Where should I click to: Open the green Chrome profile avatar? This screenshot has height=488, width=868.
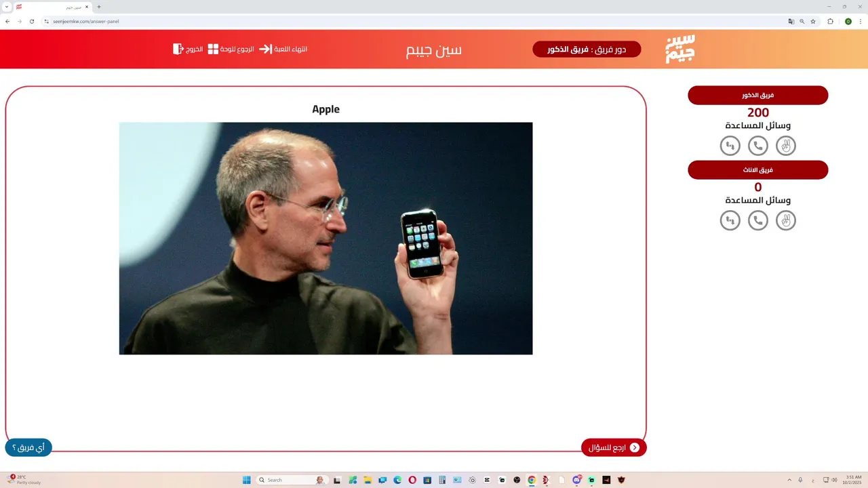848,21
